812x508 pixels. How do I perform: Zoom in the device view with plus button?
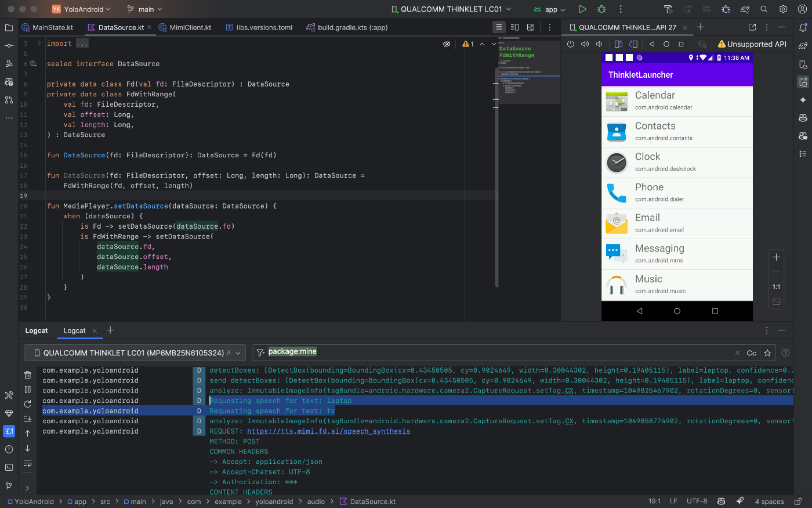[x=776, y=257]
